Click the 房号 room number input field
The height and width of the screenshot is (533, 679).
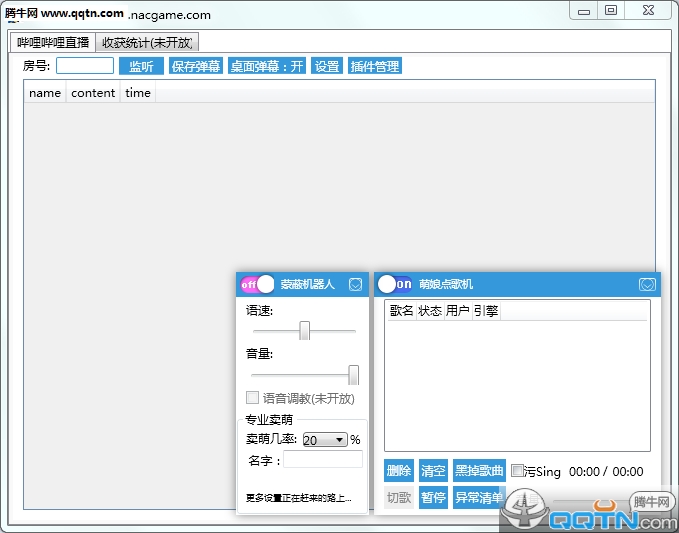[x=85, y=66]
